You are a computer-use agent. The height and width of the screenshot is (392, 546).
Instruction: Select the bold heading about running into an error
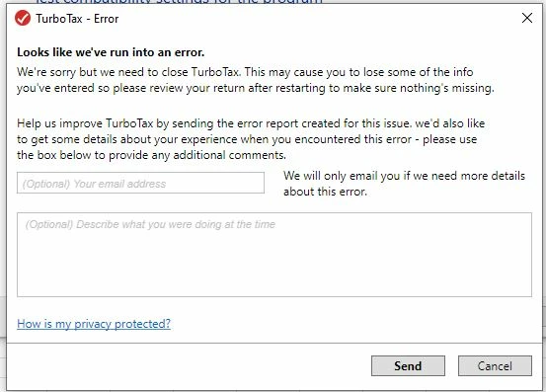pos(111,52)
